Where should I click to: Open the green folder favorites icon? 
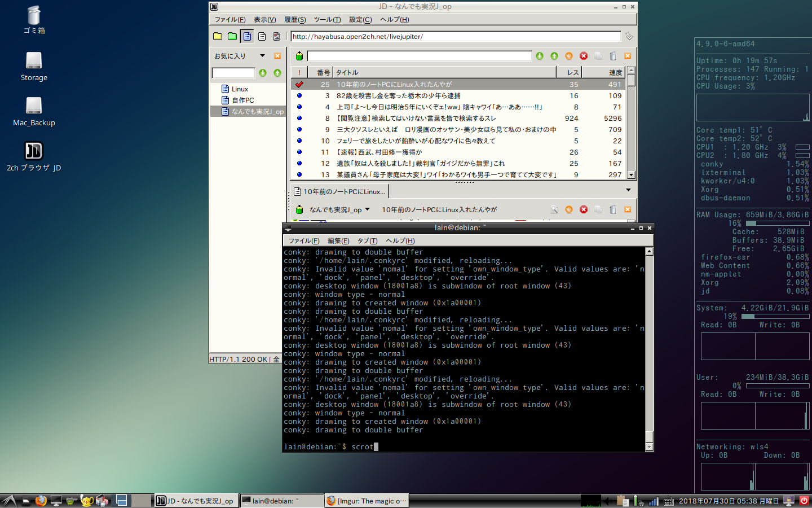232,37
